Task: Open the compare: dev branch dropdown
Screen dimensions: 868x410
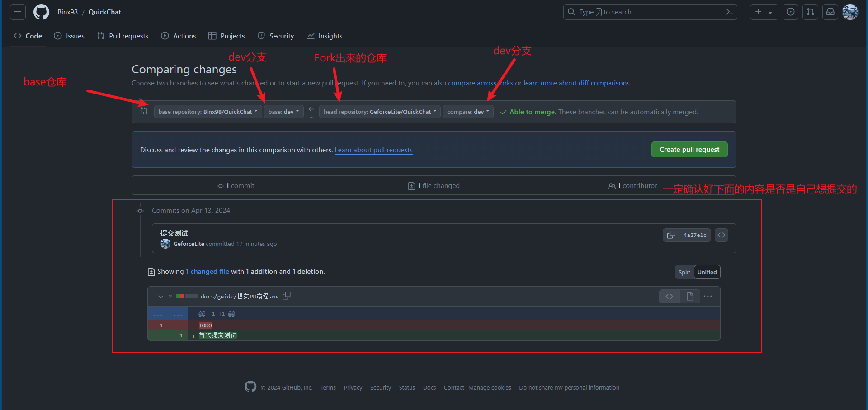Action: [x=468, y=112]
